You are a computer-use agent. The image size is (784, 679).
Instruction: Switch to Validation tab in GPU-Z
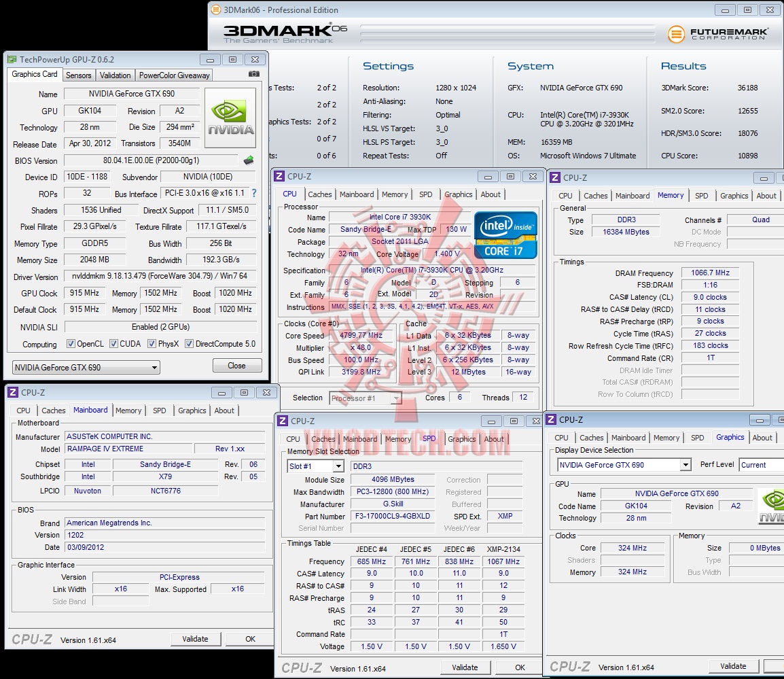115,75
